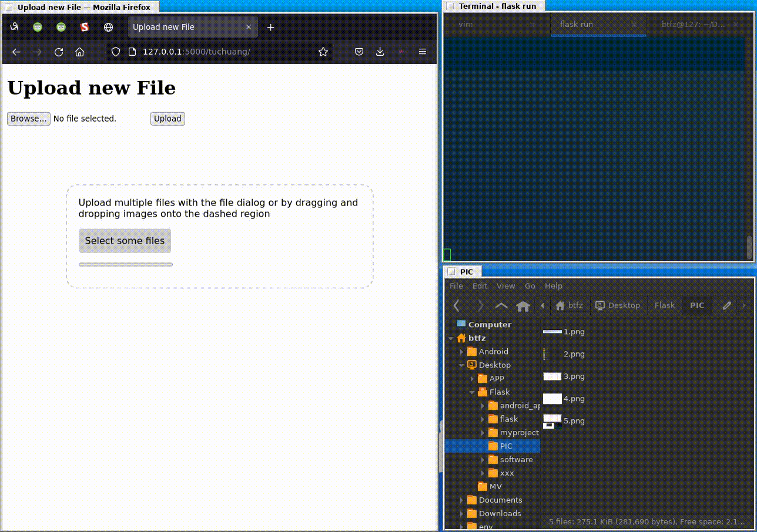
Task: Click Select some files button
Action: pos(125,241)
